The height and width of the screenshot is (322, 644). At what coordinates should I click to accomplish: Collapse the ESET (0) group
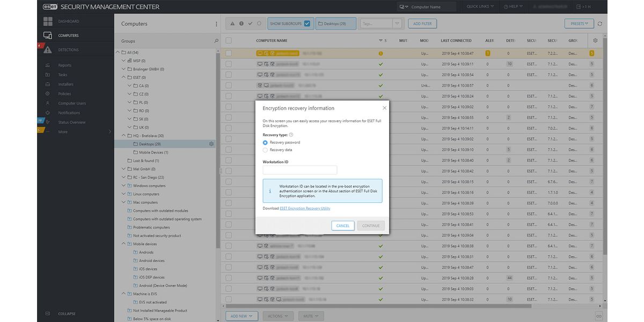click(122, 77)
